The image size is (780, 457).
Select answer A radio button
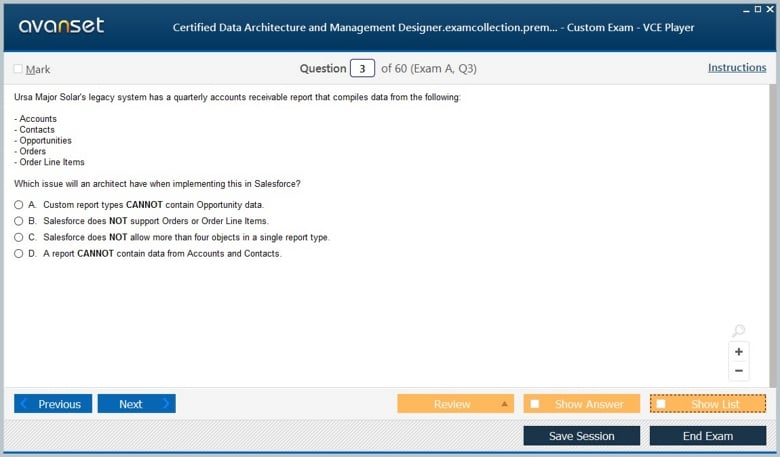pyautogui.click(x=18, y=204)
